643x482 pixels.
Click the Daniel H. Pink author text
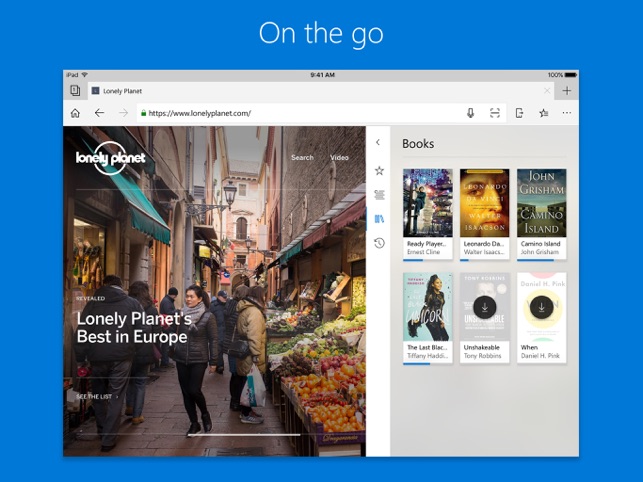tap(540, 356)
